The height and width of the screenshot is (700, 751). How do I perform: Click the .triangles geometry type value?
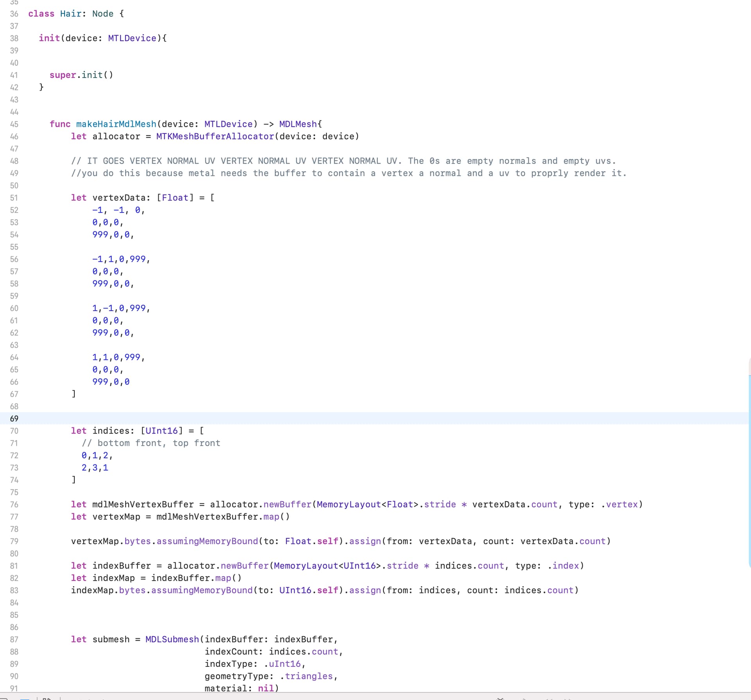306,677
